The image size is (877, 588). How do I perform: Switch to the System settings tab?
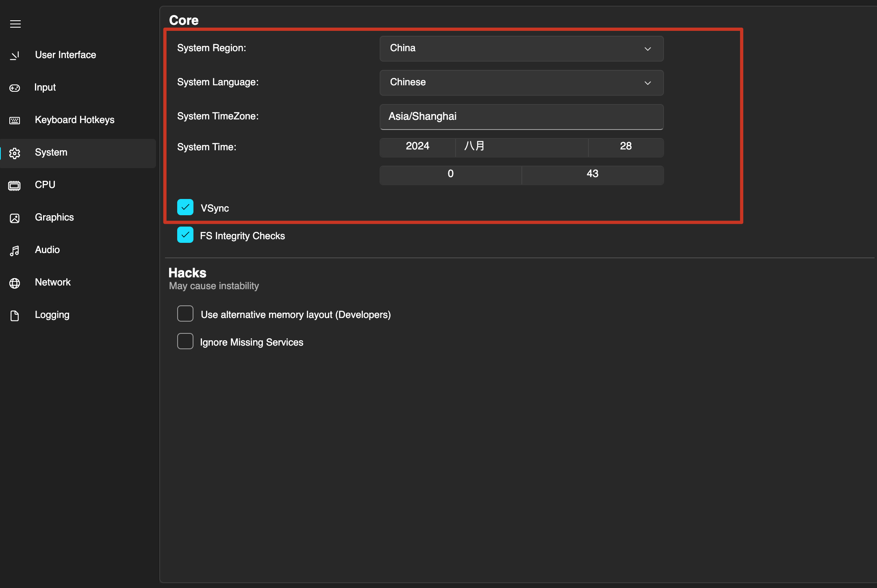[x=78, y=153]
